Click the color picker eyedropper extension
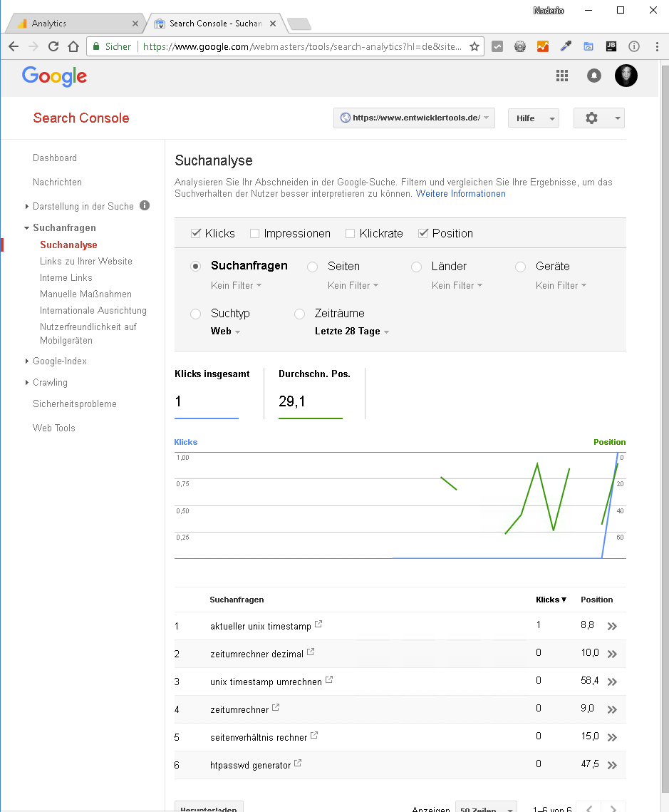Screen dimensions: 669x812 [566, 46]
